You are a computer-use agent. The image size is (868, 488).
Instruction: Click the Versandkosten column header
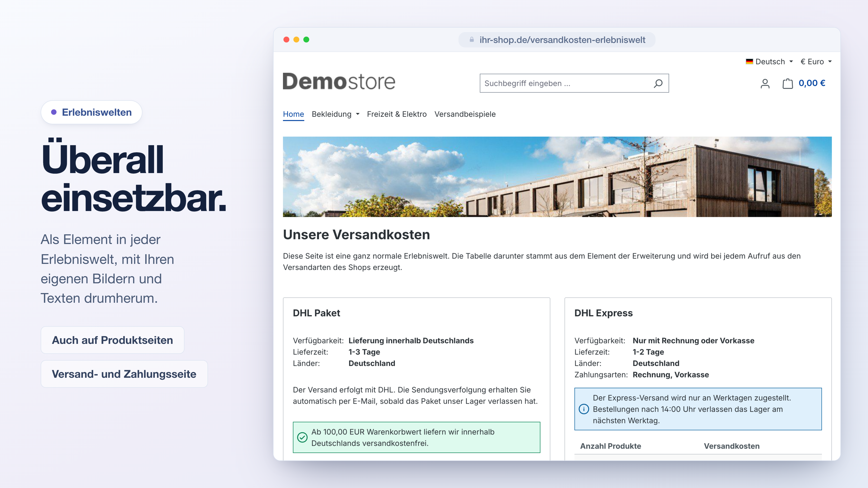tap(732, 446)
